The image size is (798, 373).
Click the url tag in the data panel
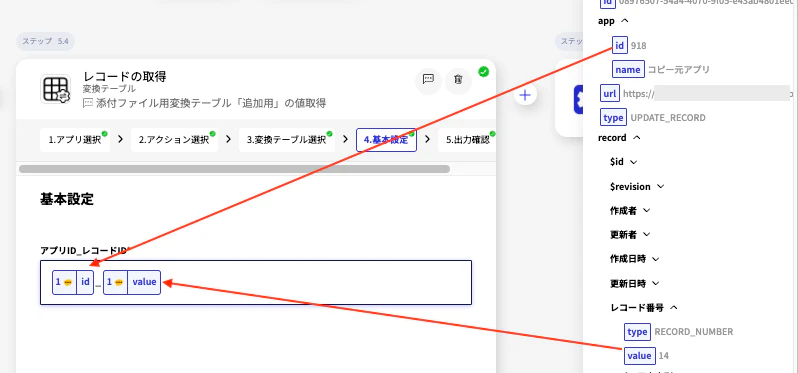pyautogui.click(x=610, y=94)
